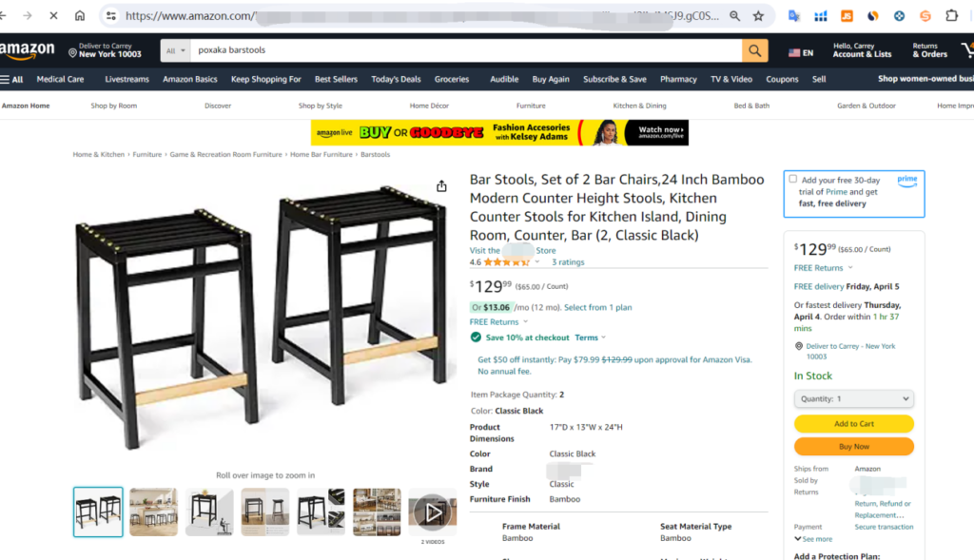Click the share icon above product image
The height and width of the screenshot is (560, 974).
pos(441,186)
